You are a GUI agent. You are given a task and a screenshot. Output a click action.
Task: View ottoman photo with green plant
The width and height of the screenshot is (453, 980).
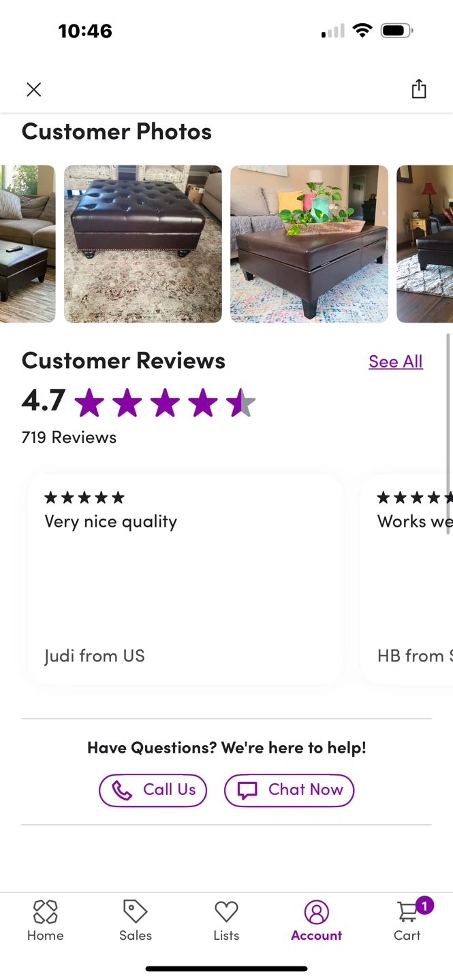pos(309,244)
